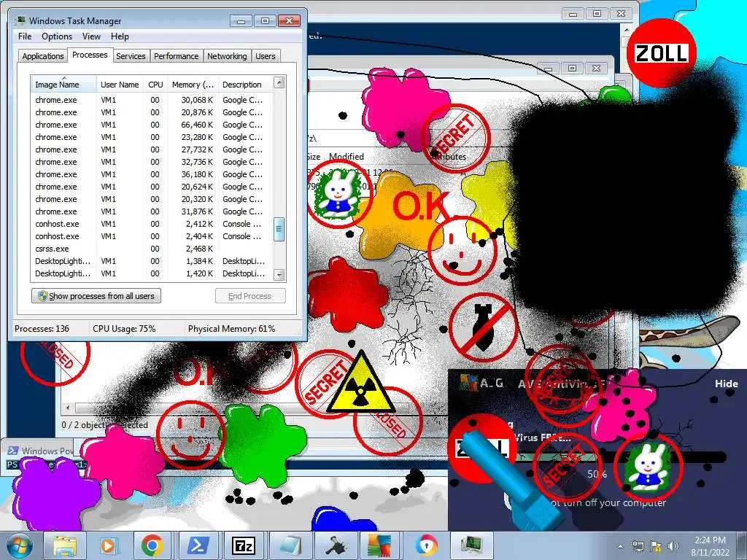Image resolution: width=747 pixels, height=560 pixels.
Task: Select chrome.exe row using 20,876 K
Action: tap(152, 112)
